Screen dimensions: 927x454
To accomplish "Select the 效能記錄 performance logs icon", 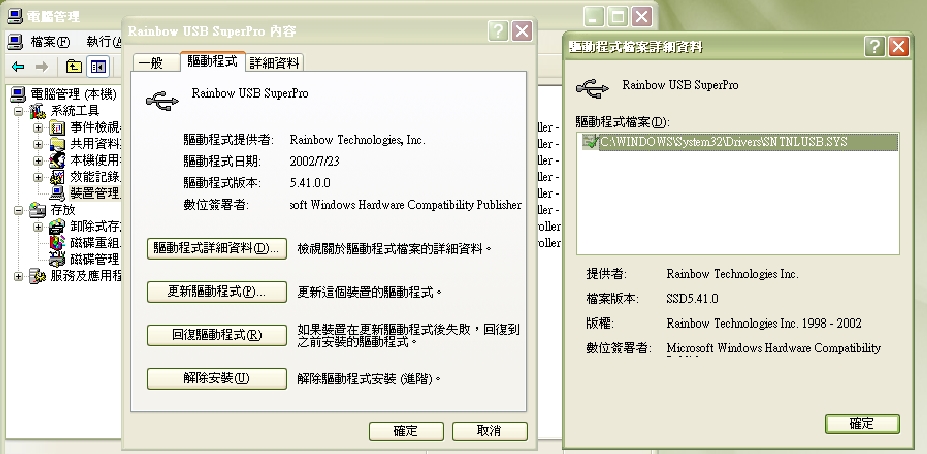I will (57, 176).
